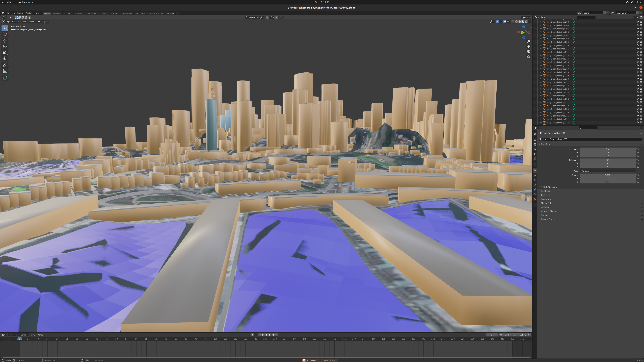
Task: Expand the Delta Transform subpanel
Action: click(x=550, y=187)
